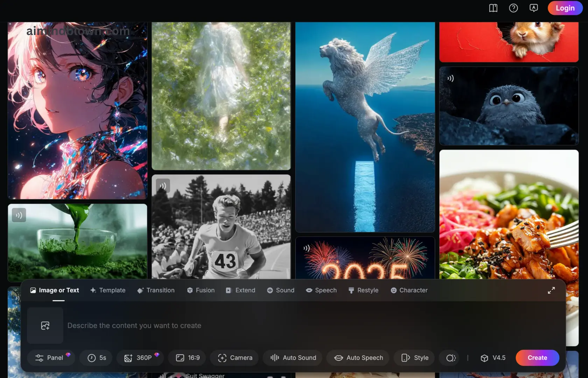Click the icon right of Style
Image resolution: width=588 pixels, height=378 pixels.
pyautogui.click(x=451, y=358)
